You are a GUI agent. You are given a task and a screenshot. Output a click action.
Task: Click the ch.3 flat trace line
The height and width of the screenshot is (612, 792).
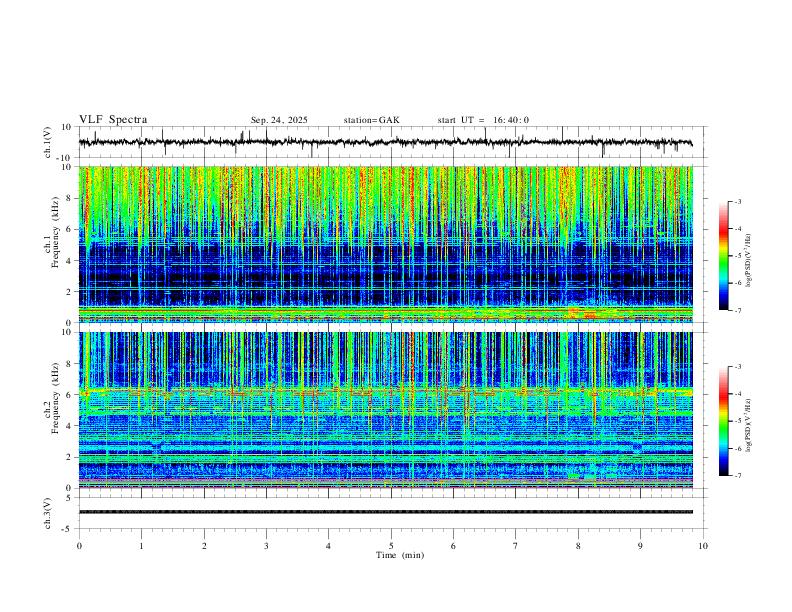tap(385, 512)
